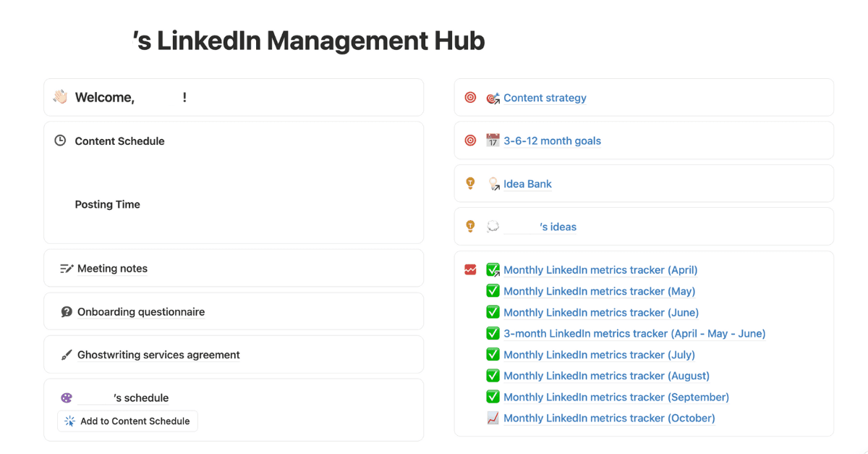
Task: Click the LinkedIn Management Hub page title
Action: pos(309,41)
